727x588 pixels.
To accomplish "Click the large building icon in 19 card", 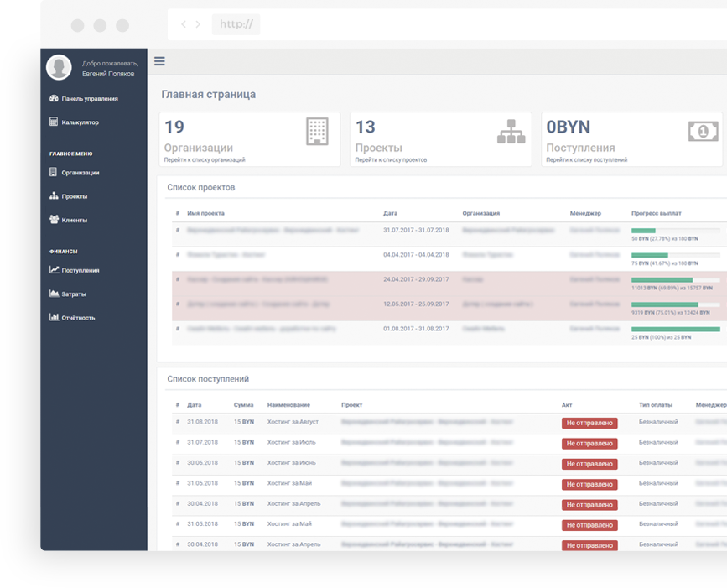I will click(317, 132).
